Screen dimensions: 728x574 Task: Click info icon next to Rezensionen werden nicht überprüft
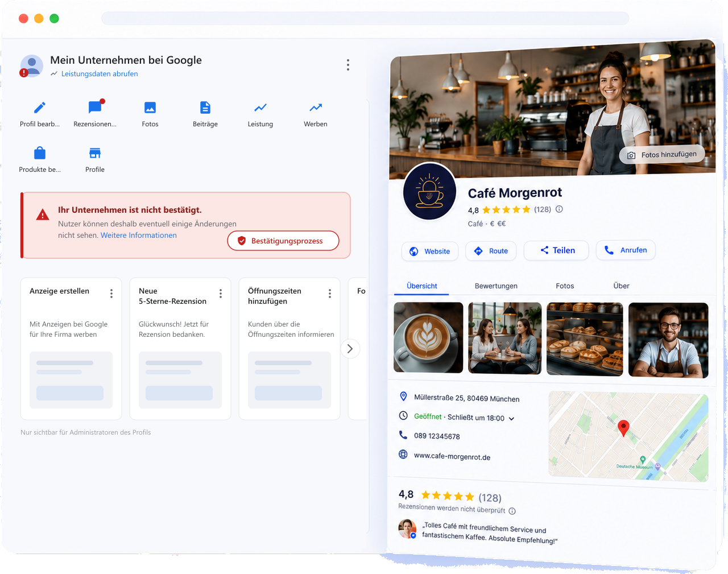click(x=512, y=511)
